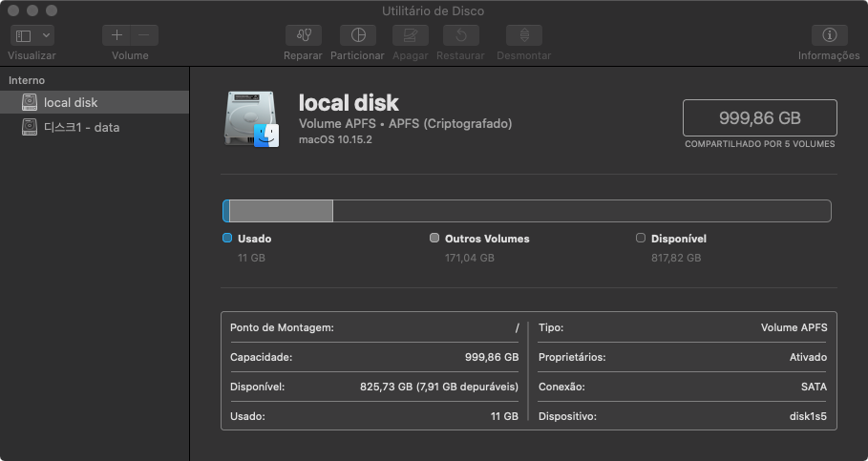This screenshot has width=868, height=461.
Task: Click the Interno sidebar section header
Action: pyautogui.click(x=27, y=80)
